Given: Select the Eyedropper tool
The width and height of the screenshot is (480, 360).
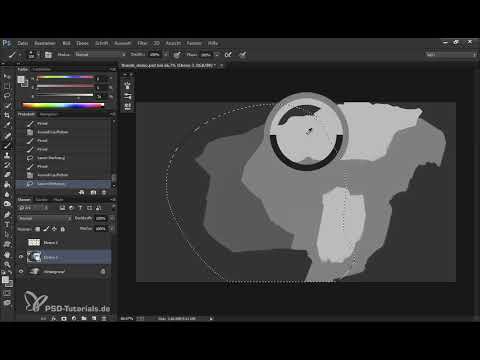Looking at the screenshot, I should click(7, 125).
